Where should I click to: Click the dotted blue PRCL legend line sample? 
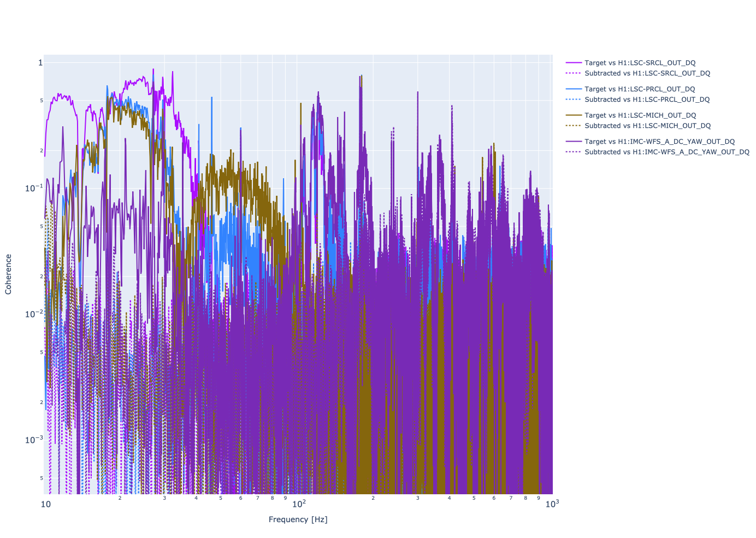click(x=574, y=100)
